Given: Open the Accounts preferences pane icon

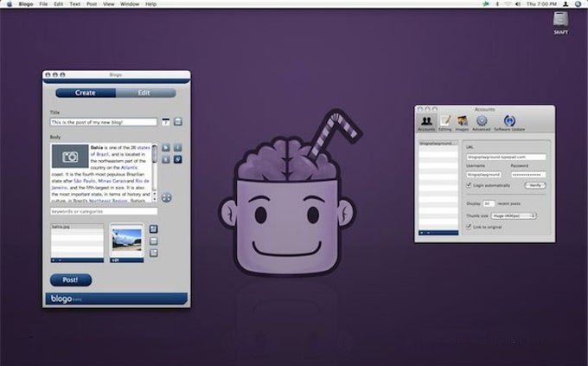Looking at the screenshot, I should pos(426,123).
